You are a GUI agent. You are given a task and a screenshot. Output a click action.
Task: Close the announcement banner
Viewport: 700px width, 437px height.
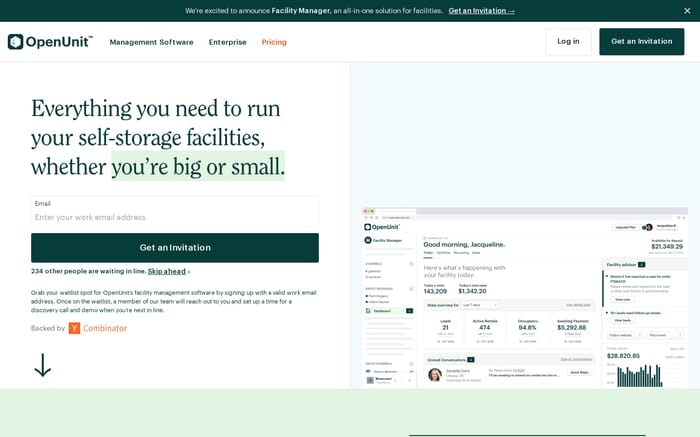click(687, 11)
